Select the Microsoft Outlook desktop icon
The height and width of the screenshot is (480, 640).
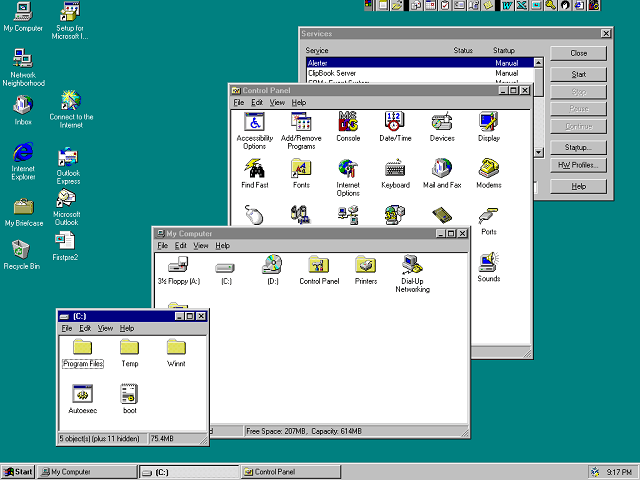pyautogui.click(x=67, y=207)
